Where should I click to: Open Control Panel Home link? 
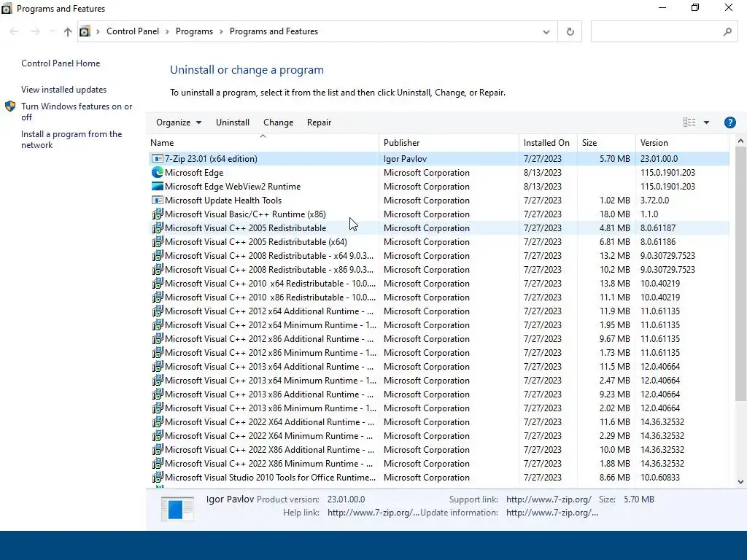click(61, 63)
